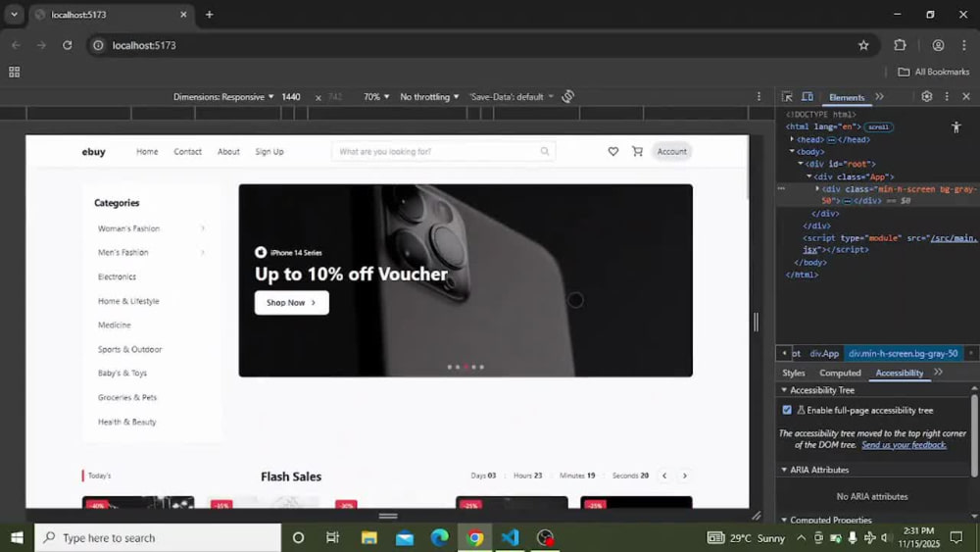This screenshot has width=980, height=552.
Task: Open the Sign Up nav link
Action: tap(269, 151)
